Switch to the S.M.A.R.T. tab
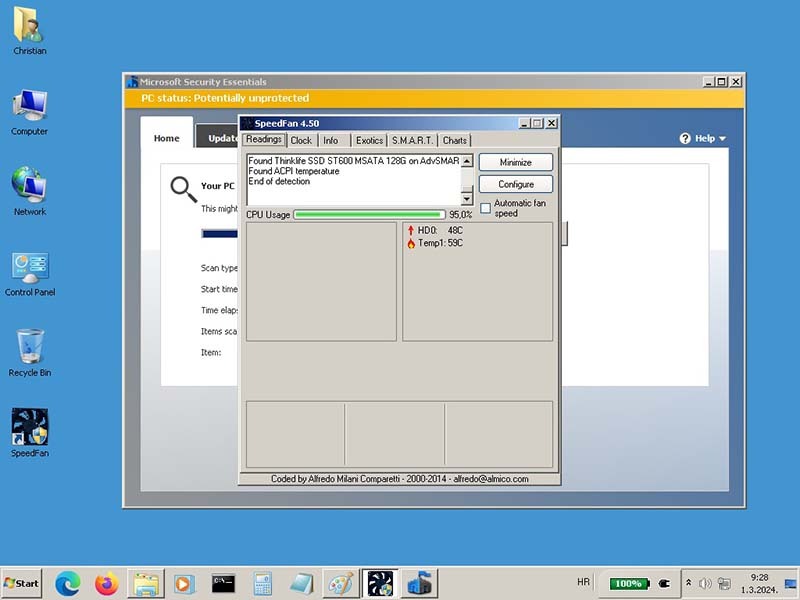The height and width of the screenshot is (600, 800). [412, 141]
